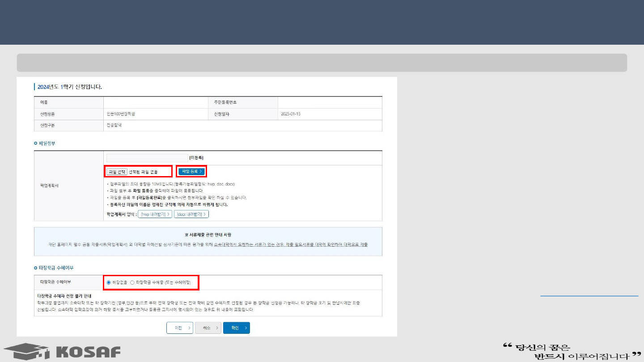Download the docx 내려받기 form template
Image resolution: width=644 pixels, height=362 pixels.
[191, 214]
